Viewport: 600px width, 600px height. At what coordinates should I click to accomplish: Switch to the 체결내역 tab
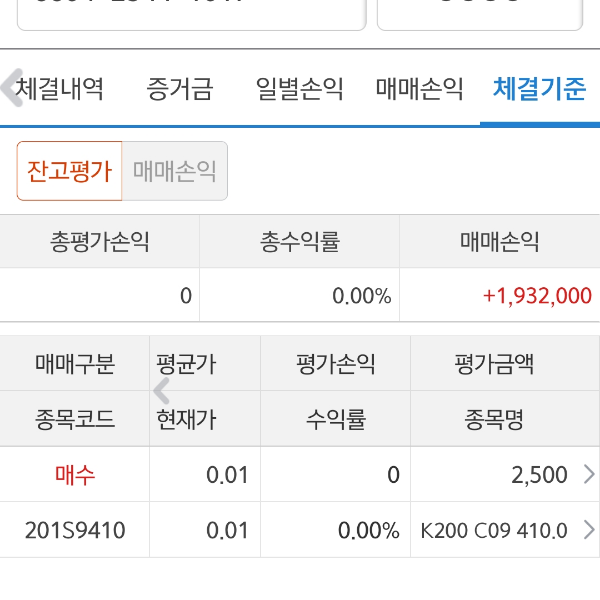pos(60,89)
